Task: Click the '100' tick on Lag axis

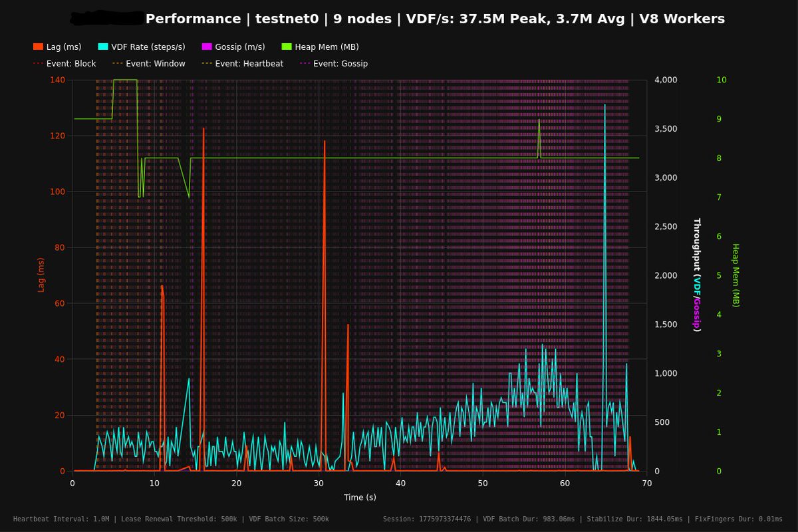Action: (58, 192)
